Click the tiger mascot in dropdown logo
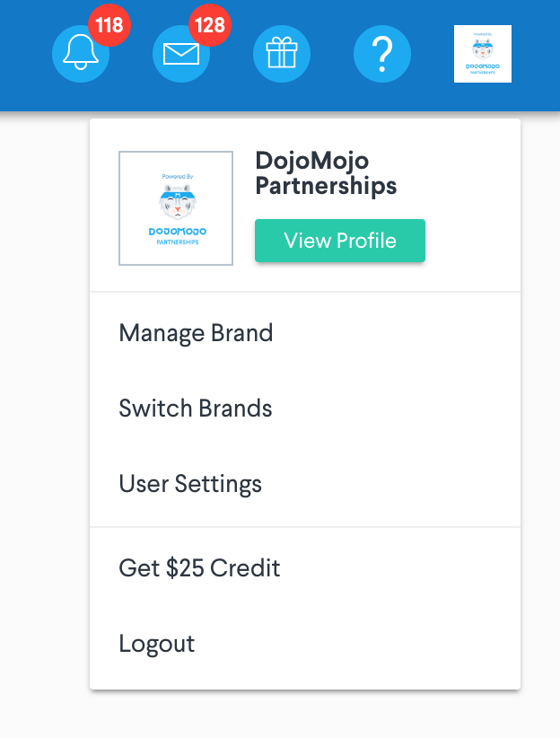The height and width of the screenshot is (738, 560). coord(178,202)
